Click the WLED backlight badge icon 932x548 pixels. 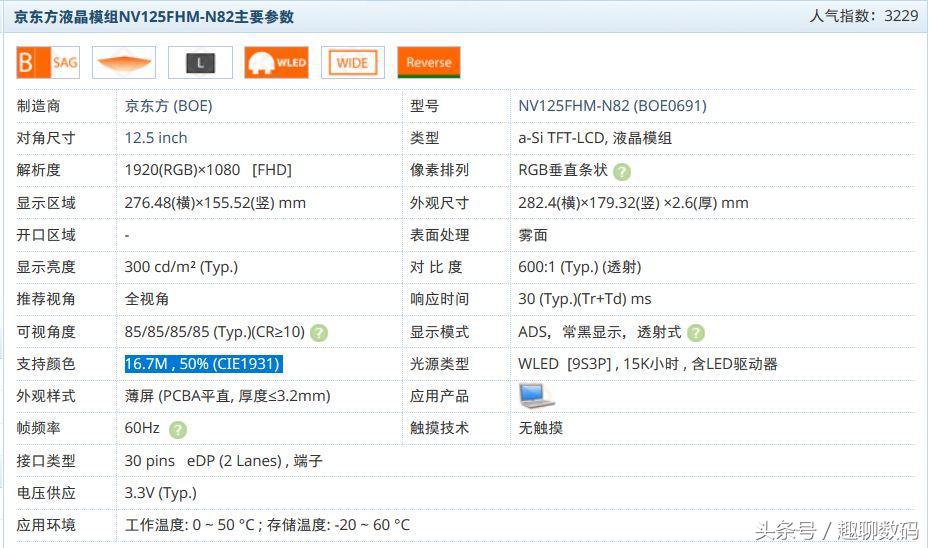tap(276, 62)
